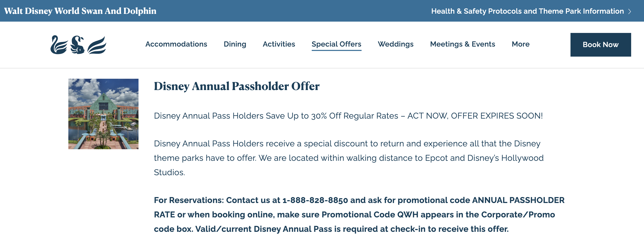Open Meetings & Events in the navigation
Viewport: 644px width, 247px height.
[x=463, y=44]
